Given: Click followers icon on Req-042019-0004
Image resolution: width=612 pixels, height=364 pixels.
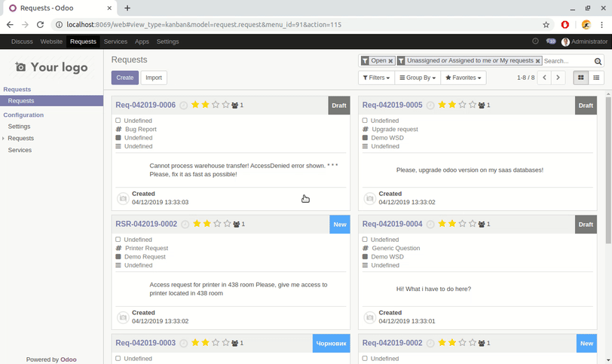Looking at the screenshot, I should point(482,225).
